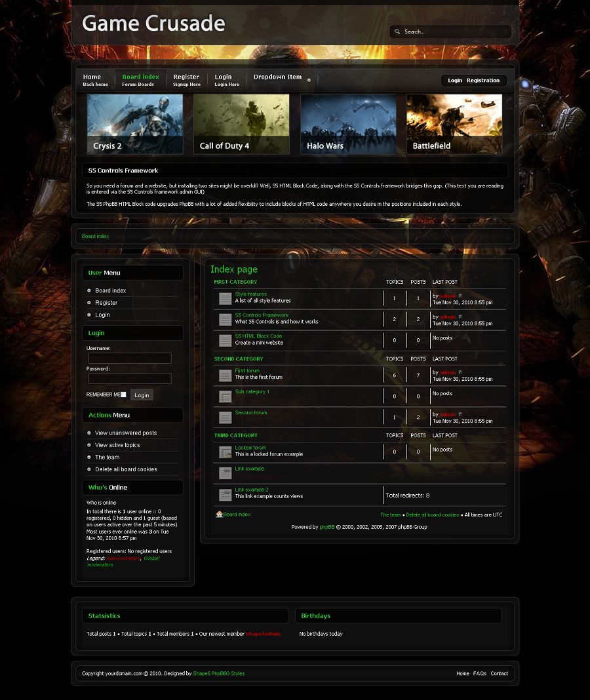This screenshot has height=700, width=590.
Task: Click Login in the top-right button bar
Action: pyautogui.click(x=455, y=81)
